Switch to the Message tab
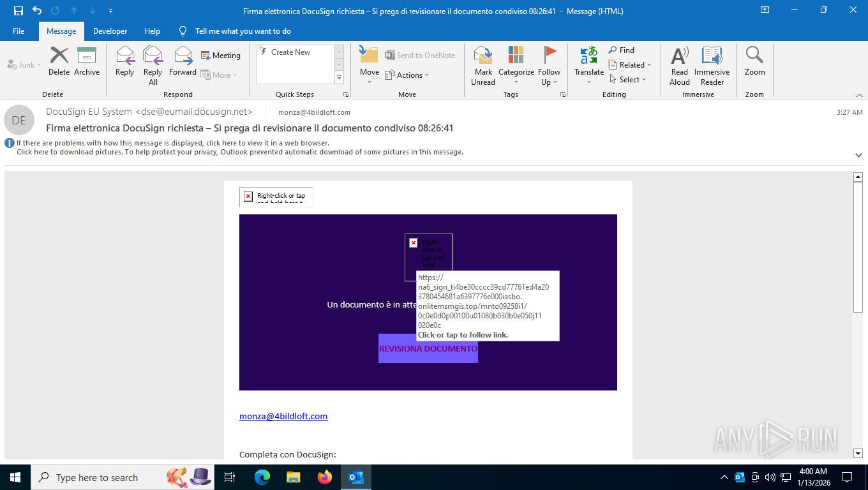The height and width of the screenshot is (490, 868). click(x=61, y=31)
